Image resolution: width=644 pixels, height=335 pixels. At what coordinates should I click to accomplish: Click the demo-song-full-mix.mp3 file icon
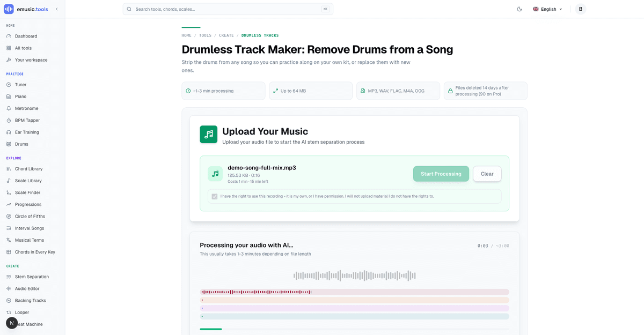[x=215, y=174]
